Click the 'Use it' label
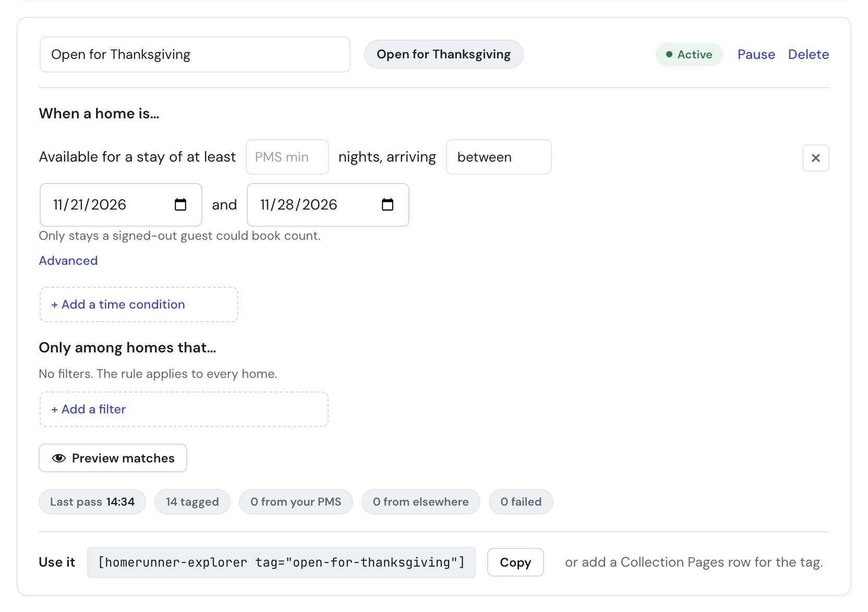 pyautogui.click(x=57, y=562)
